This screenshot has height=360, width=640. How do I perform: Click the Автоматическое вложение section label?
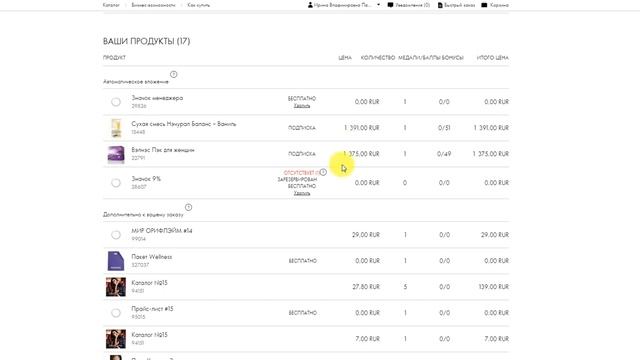click(136, 82)
